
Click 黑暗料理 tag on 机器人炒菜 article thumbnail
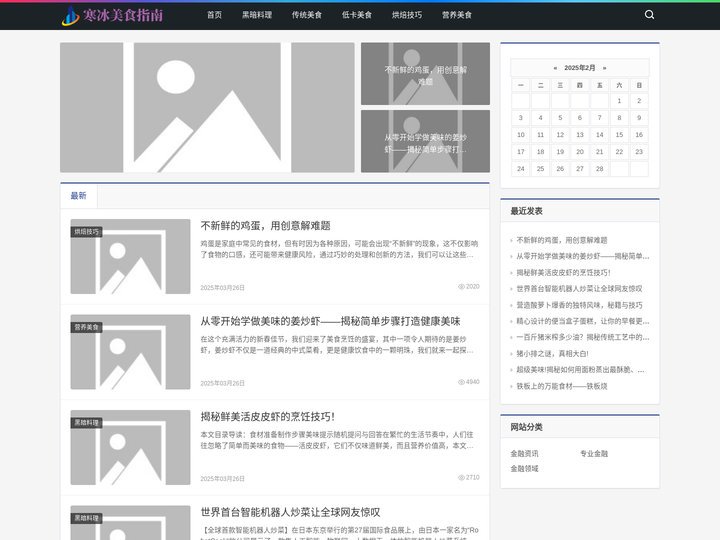(86, 518)
